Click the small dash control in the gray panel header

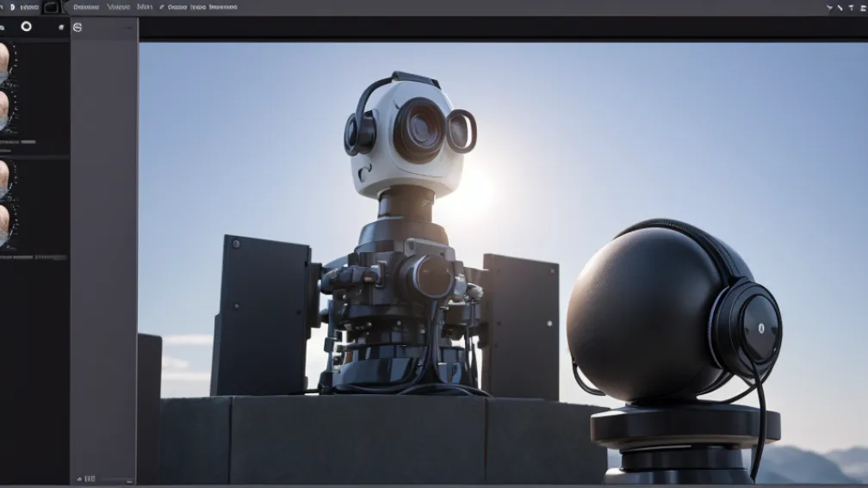point(128,28)
